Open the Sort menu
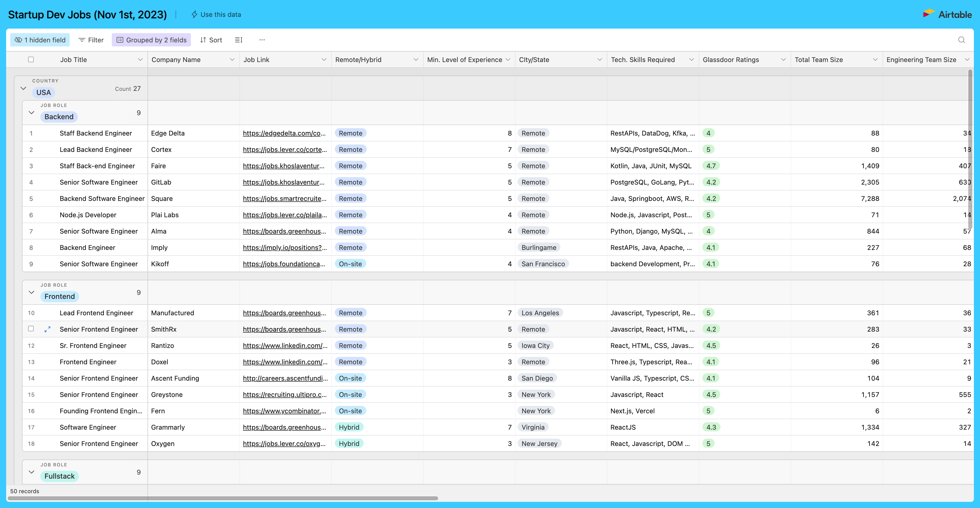This screenshot has width=980, height=508. (211, 40)
